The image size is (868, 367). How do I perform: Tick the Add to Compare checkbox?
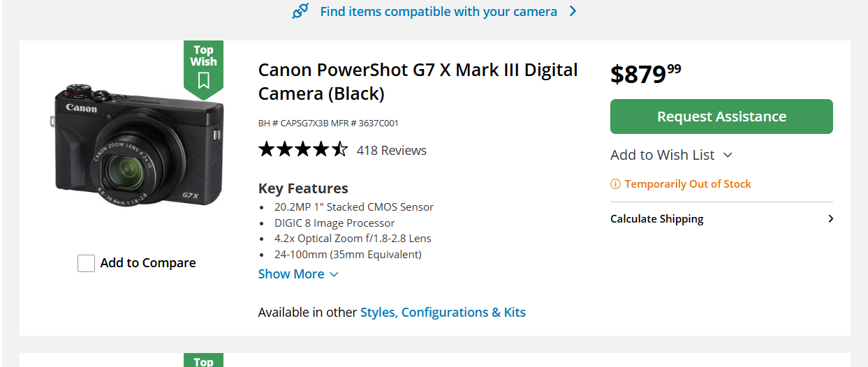pyautogui.click(x=86, y=263)
